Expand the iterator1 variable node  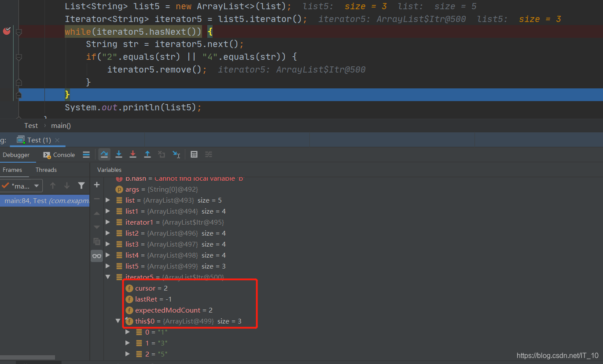click(108, 222)
